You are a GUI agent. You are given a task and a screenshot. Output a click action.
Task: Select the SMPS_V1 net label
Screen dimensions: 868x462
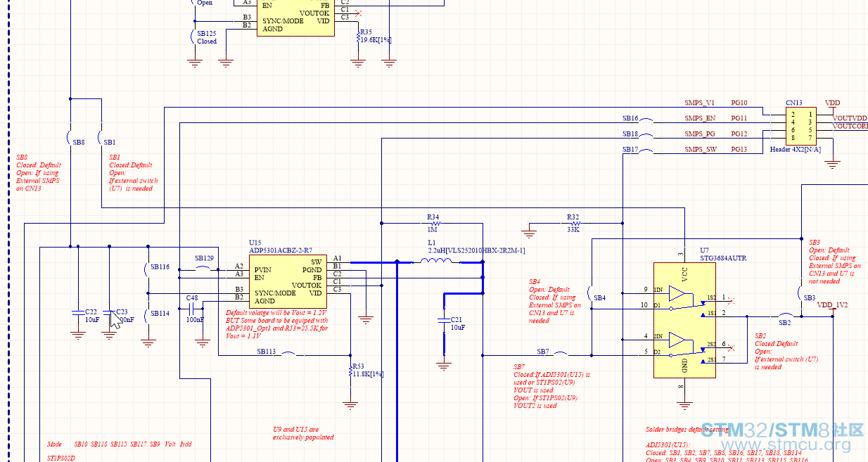click(x=700, y=103)
